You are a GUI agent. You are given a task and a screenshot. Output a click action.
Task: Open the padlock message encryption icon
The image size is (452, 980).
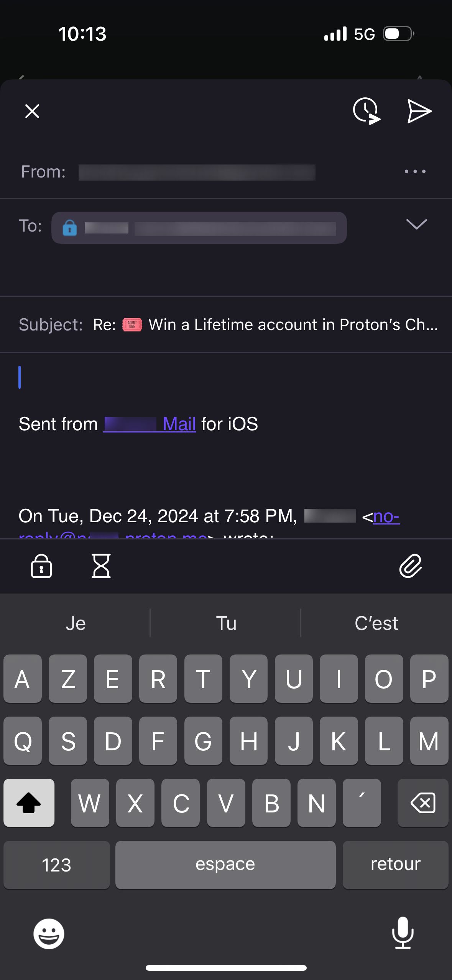coord(41,566)
